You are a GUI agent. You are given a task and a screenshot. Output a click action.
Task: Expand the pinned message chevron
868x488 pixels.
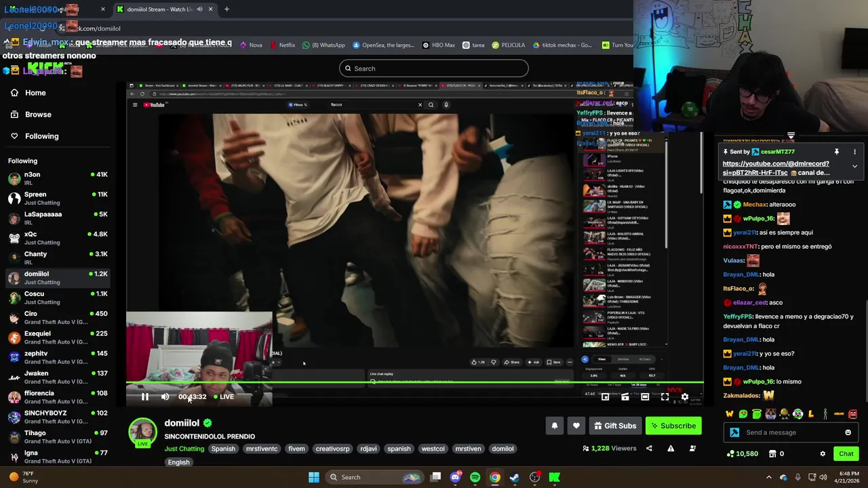(854, 166)
